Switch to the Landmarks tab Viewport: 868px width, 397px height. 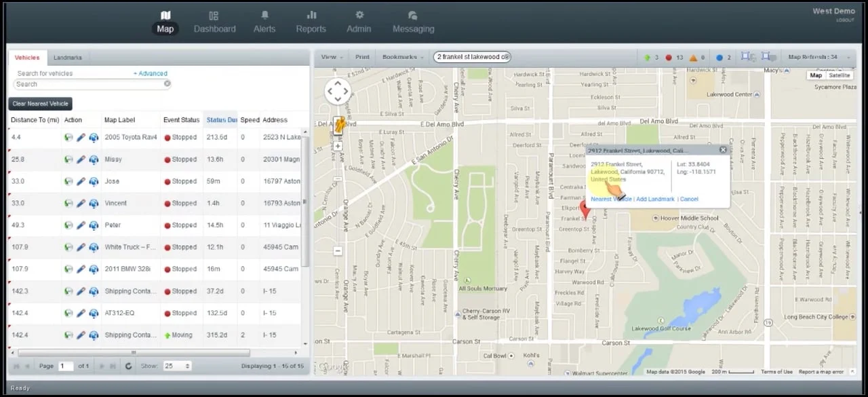coord(68,58)
